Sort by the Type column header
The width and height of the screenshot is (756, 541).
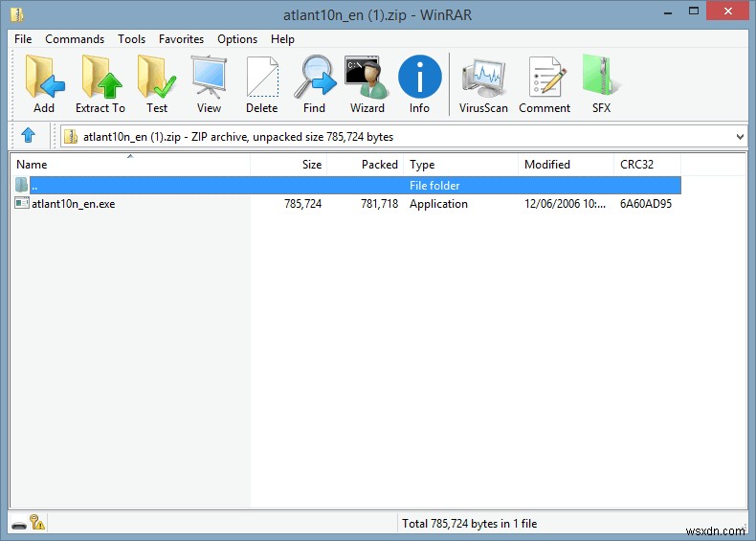[461, 165]
